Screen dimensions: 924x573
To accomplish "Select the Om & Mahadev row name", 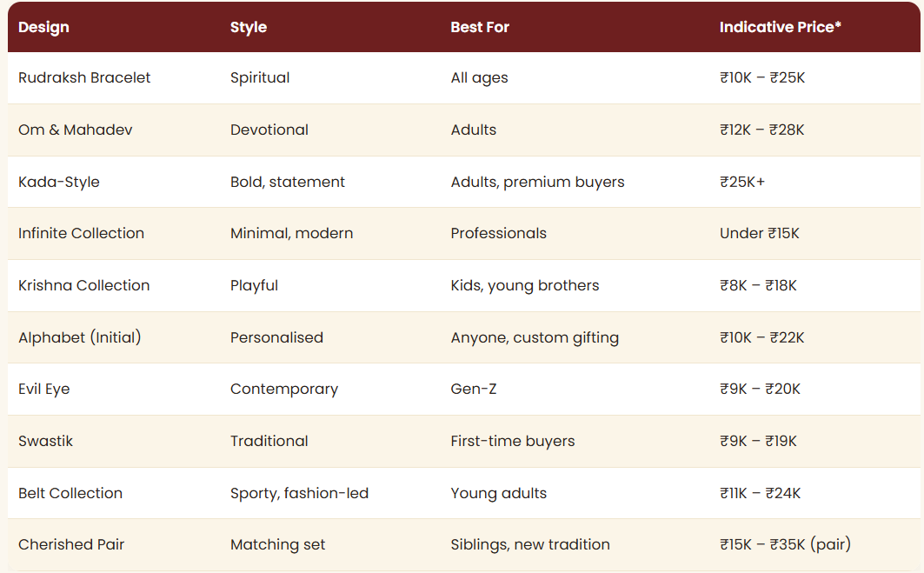I will pyautogui.click(x=76, y=130).
